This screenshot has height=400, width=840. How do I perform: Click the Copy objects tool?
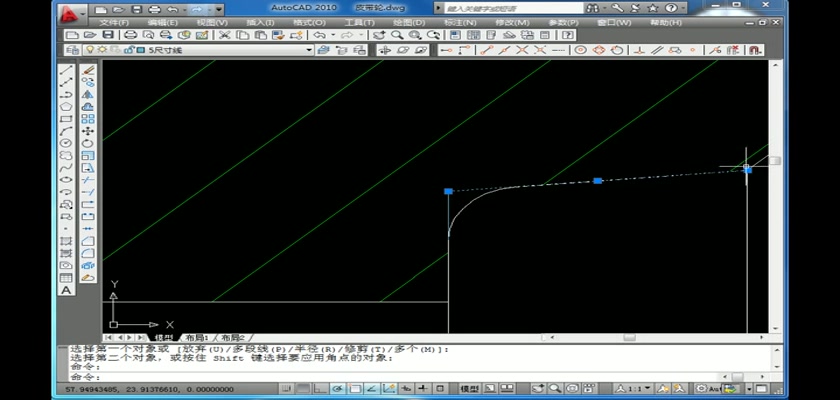pyautogui.click(x=88, y=82)
